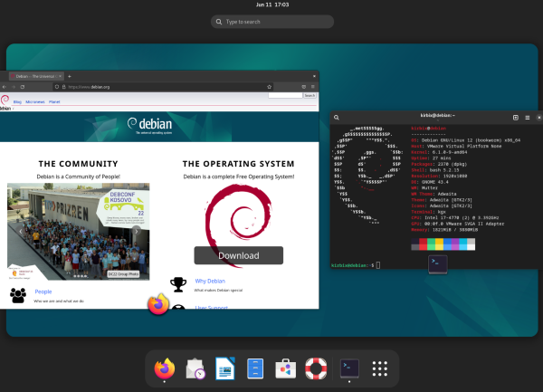The width and height of the screenshot is (543, 392).
Task: Open LibreOffice Writer from the dock
Action: 225,368
